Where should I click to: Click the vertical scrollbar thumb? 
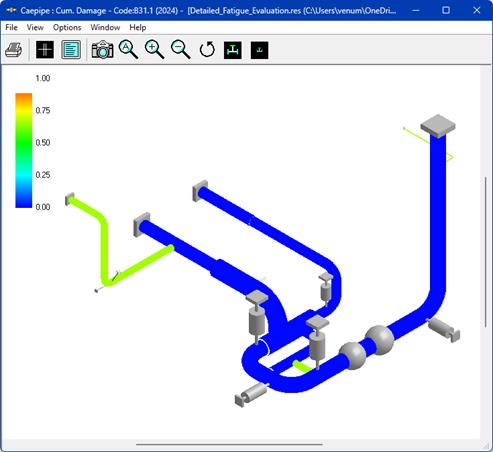pos(486,252)
